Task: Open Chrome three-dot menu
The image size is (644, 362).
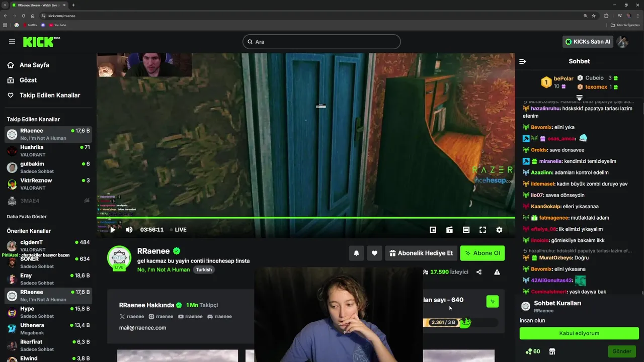Action: pyautogui.click(x=638, y=16)
